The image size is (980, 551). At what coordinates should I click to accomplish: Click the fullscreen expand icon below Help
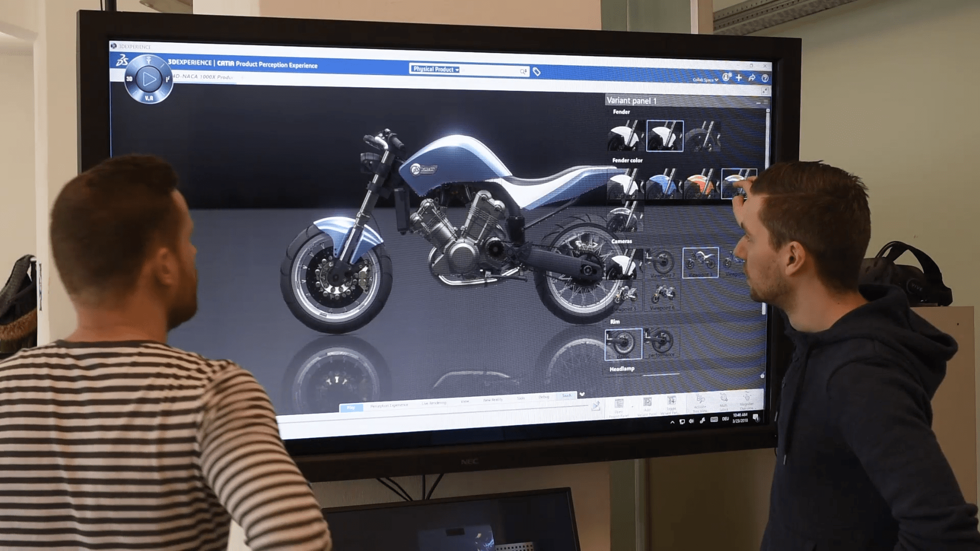coord(765,91)
